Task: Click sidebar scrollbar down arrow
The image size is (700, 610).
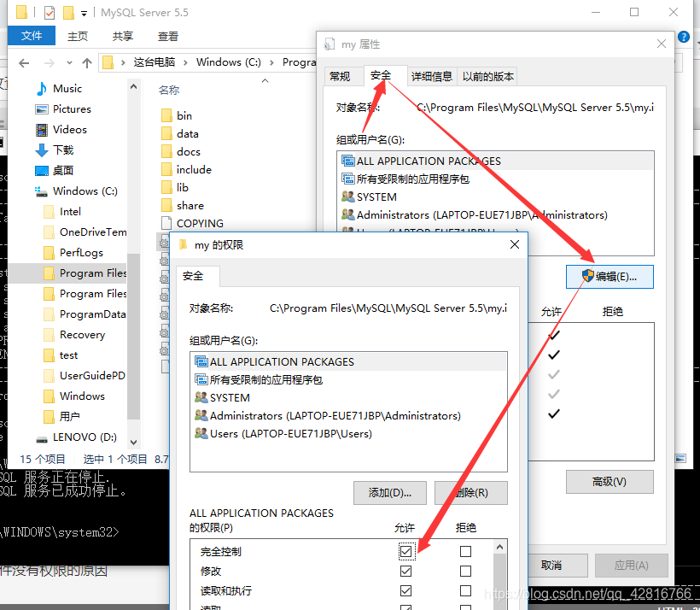Action: [x=133, y=442]
